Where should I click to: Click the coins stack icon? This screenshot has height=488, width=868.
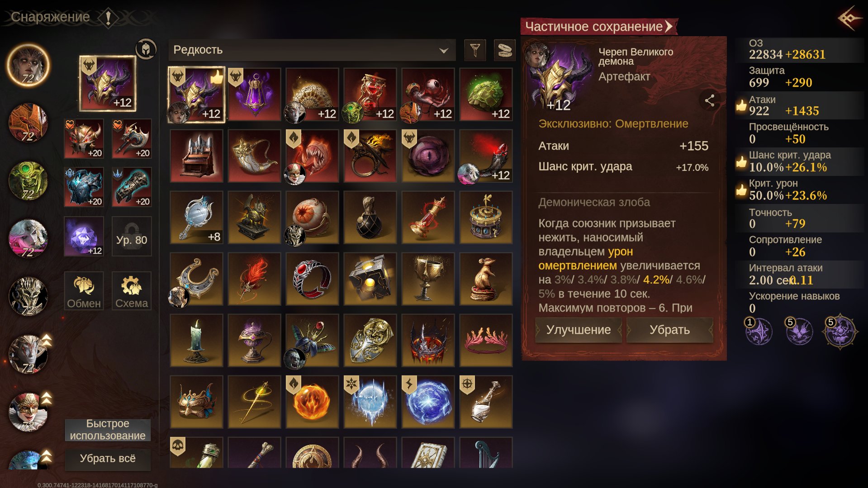[x=504, y=50]
